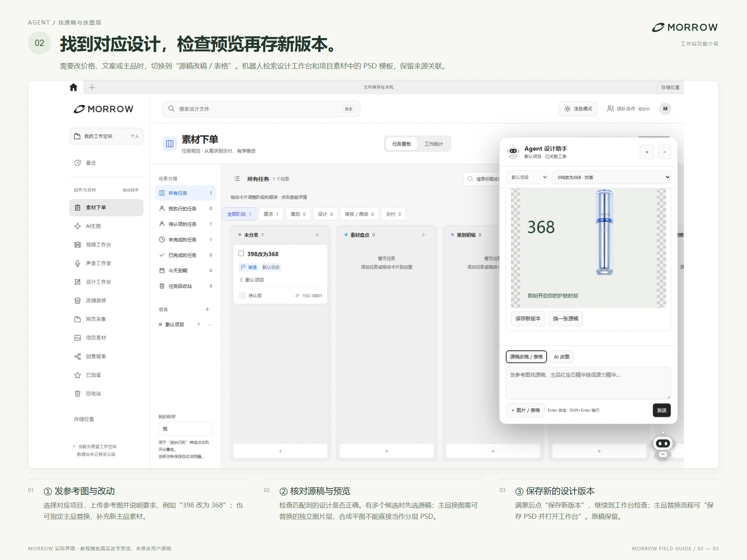Open the 最近 recent icon in sidebar

(77, 163)
